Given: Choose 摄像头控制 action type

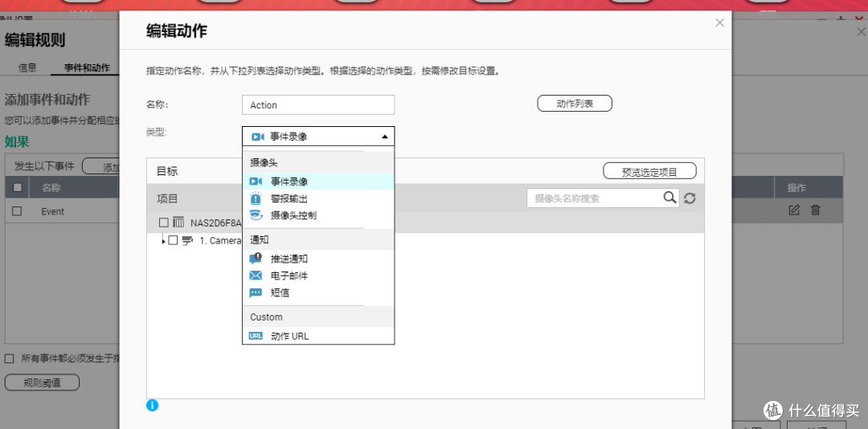Looking at the screenshot, I should pos(318,215).
